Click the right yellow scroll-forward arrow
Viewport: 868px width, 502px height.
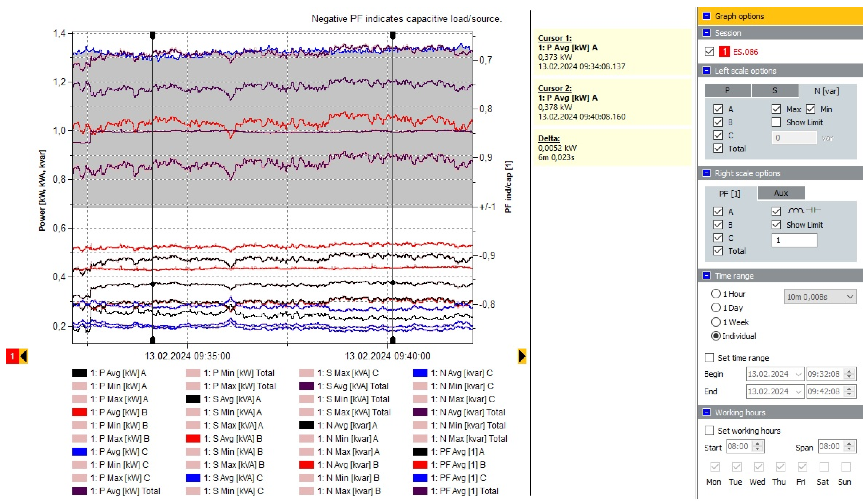click(522, 356)
